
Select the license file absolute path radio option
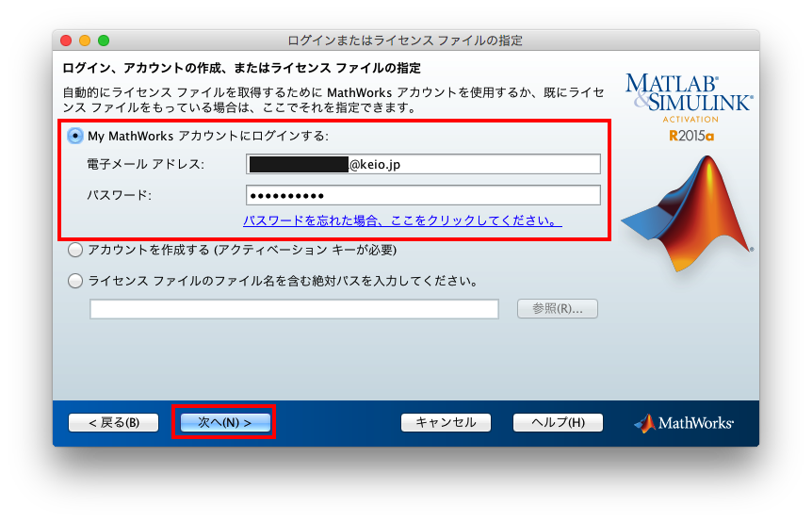click(x=75, y=281)
